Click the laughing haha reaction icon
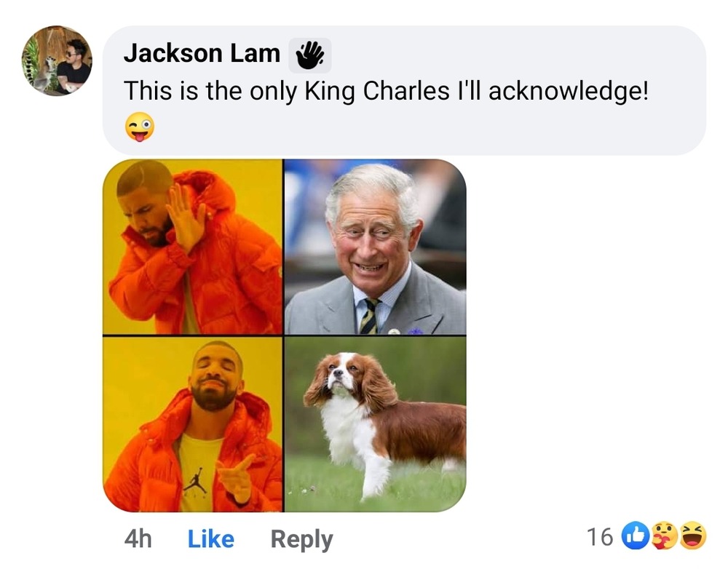728x569 pixels. (x=693, y=537)
